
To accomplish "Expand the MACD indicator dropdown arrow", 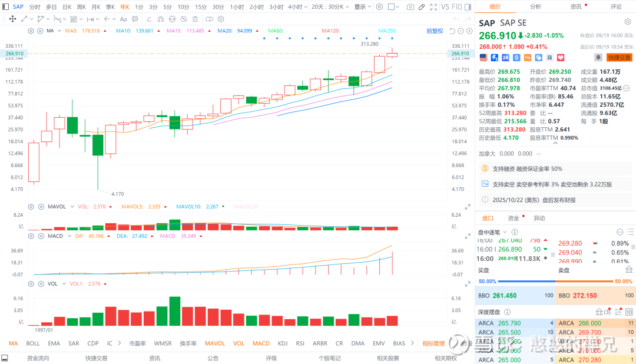I will pos(69,236).
